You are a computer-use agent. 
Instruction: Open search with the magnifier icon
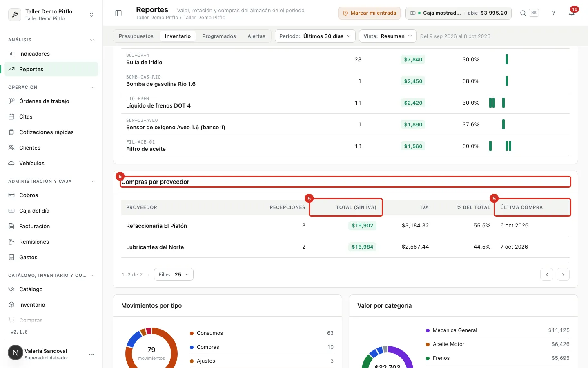[523, 13]
